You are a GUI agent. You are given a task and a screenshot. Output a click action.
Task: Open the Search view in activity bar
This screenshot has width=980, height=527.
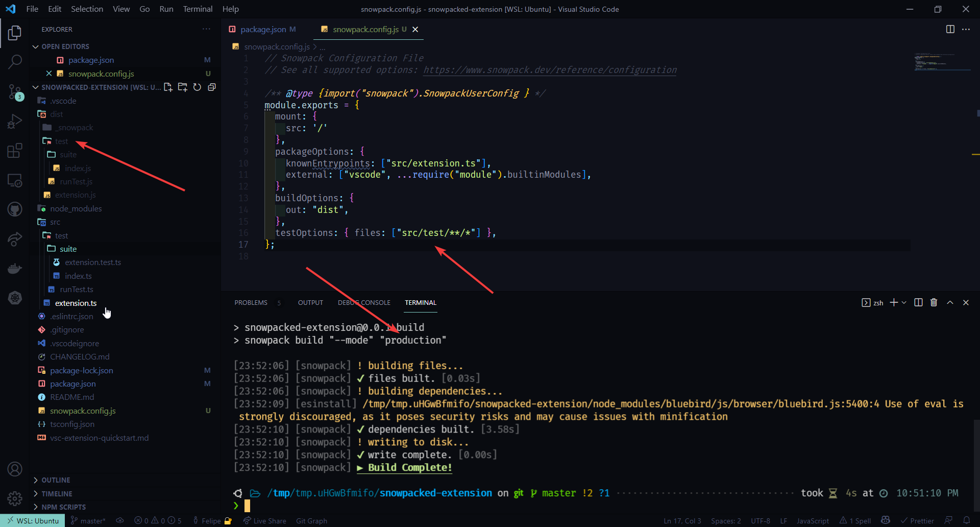pos(15,62)
